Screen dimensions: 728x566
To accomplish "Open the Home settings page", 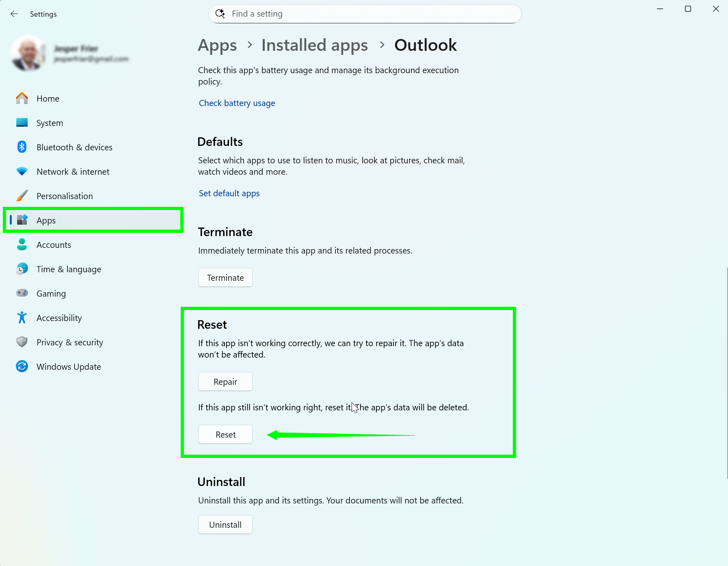I will click(93, 98).
